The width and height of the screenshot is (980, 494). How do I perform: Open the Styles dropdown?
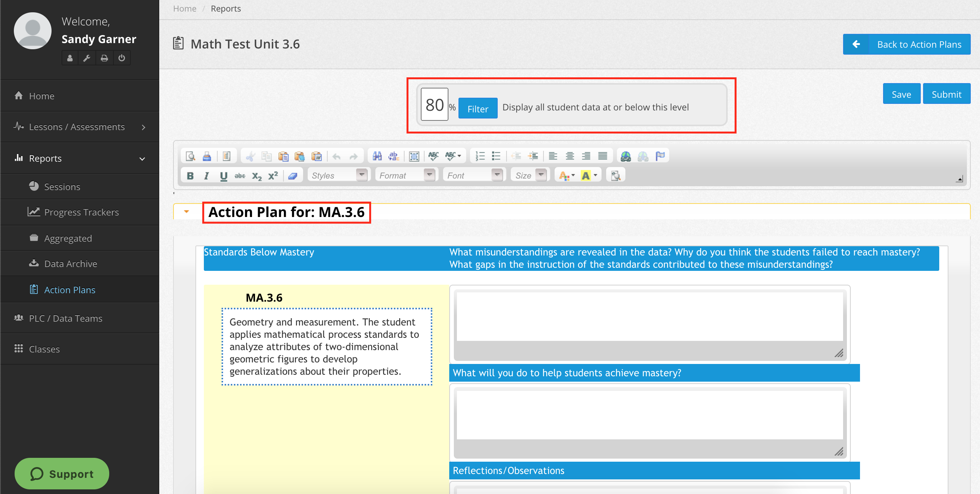pyautogui.click(x=338, y=175)
